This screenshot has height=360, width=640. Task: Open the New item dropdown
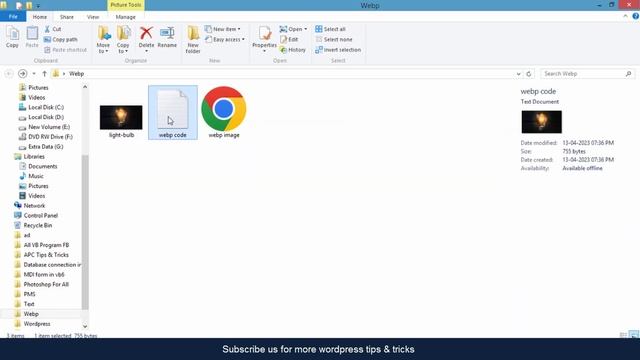223,29
